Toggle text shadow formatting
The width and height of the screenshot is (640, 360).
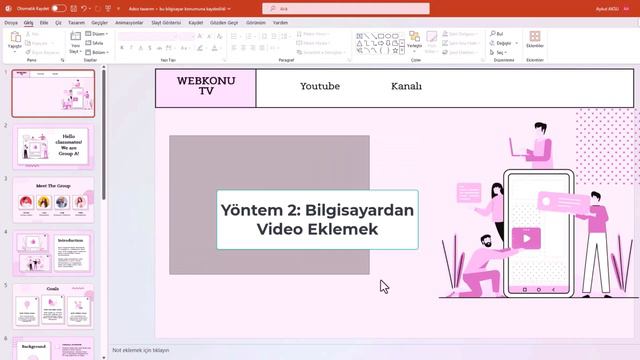(150, 48)
